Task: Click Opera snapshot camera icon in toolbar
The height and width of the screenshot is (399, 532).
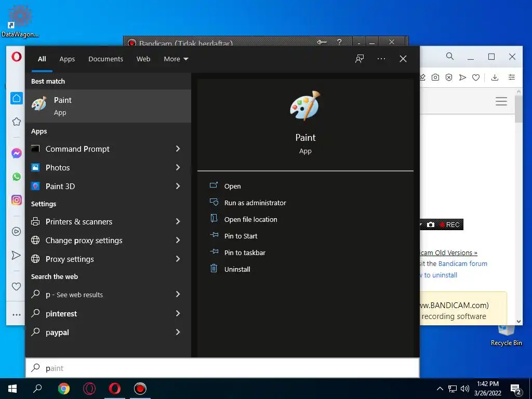Action: tap(435, 77)
